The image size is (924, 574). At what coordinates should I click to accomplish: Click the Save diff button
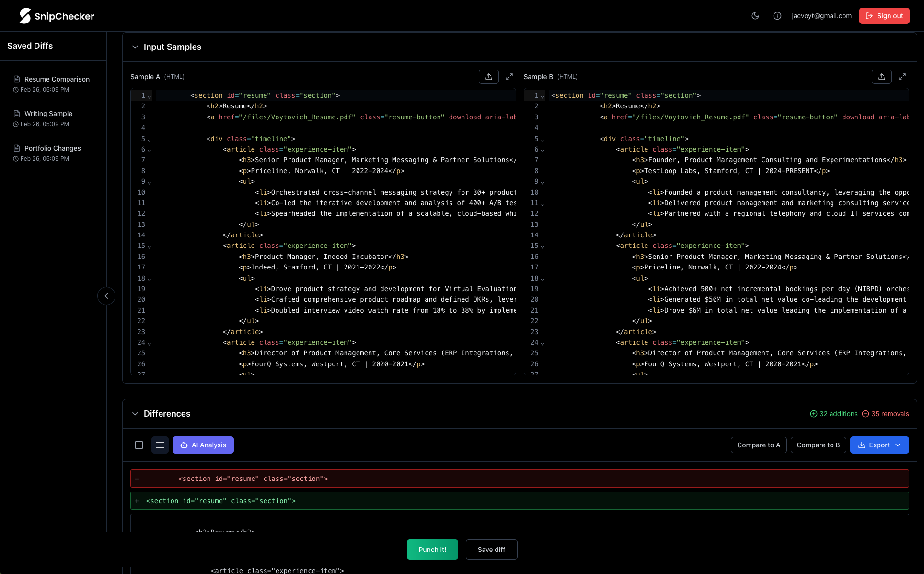pos(491,550)
